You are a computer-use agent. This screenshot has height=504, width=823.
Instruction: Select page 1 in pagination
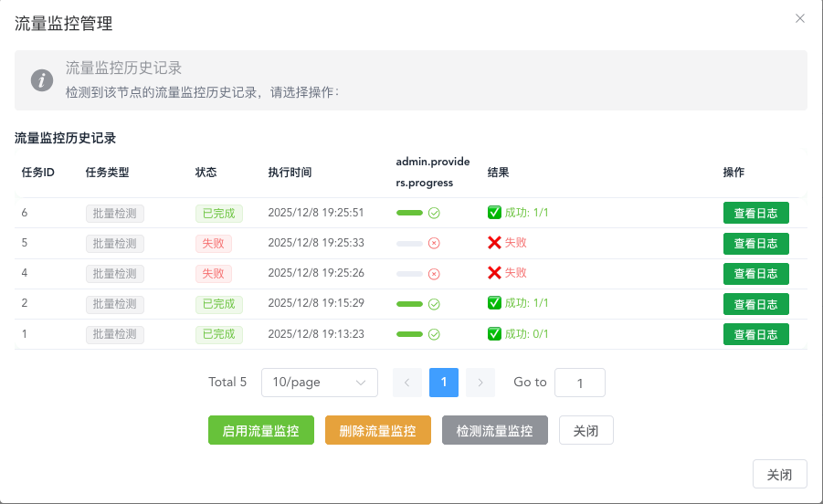[x=444, y=383]
